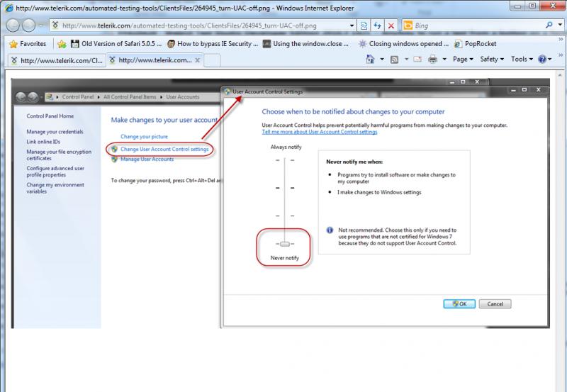Click the Change your picture link
This screenshot has width=567, height=392.
pos(144,136)
